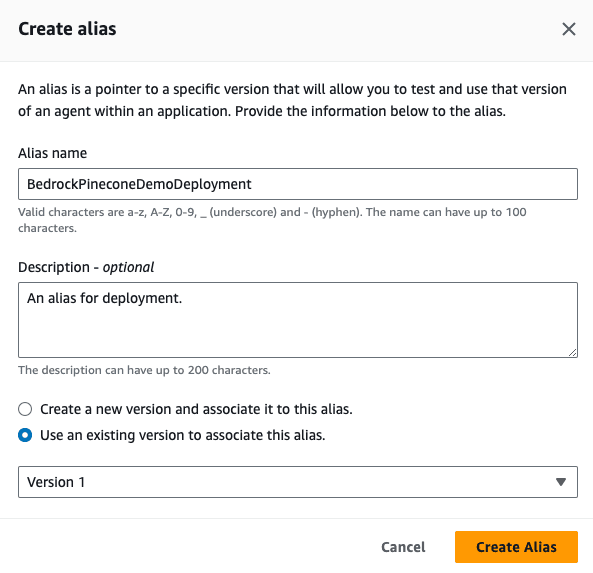Focus the Alias name input field
The height and width of the screenshot is (573, 593).
click(x=298, y=184)
